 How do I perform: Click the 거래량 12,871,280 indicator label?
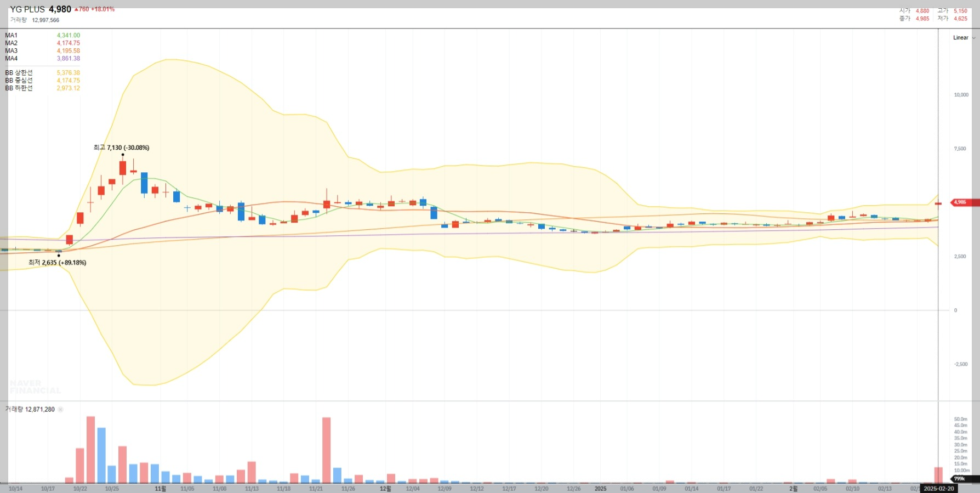coord(30,410)
